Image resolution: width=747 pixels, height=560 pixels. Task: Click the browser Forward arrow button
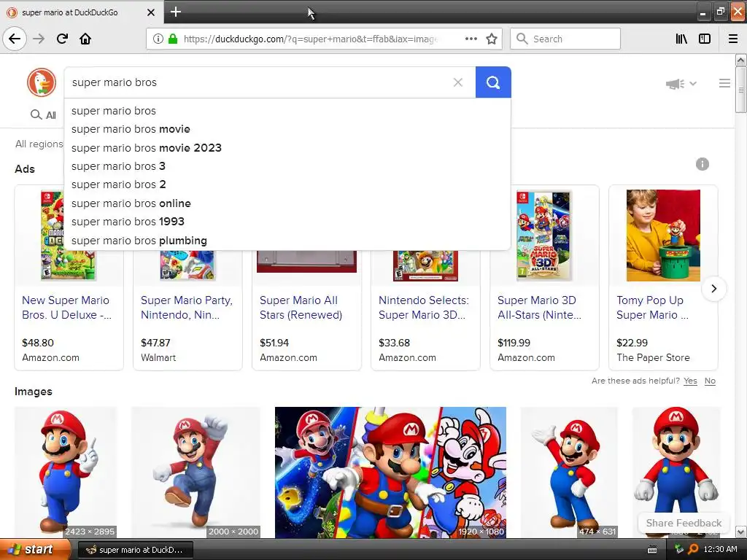click(x=39, y=39)
